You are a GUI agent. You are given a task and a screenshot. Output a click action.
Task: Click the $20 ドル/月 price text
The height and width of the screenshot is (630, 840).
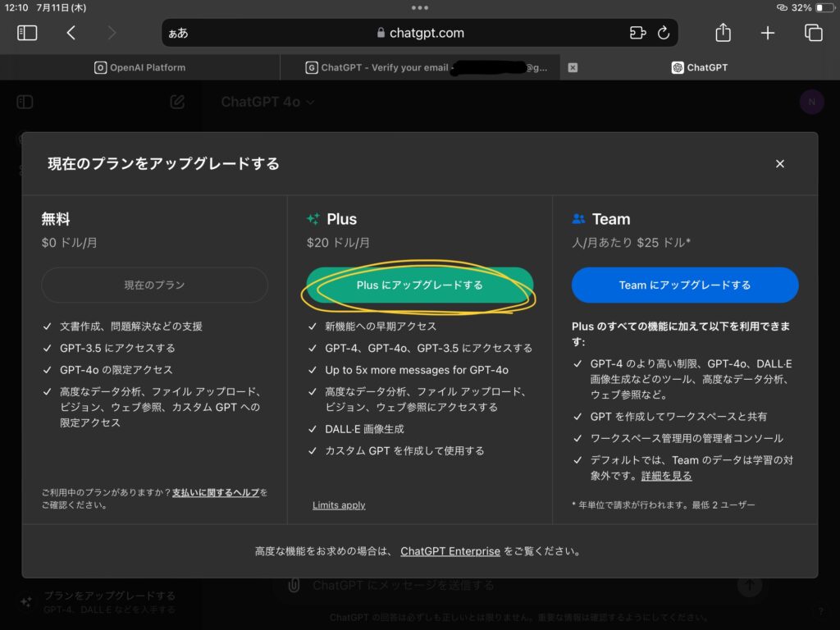(338, 243)
